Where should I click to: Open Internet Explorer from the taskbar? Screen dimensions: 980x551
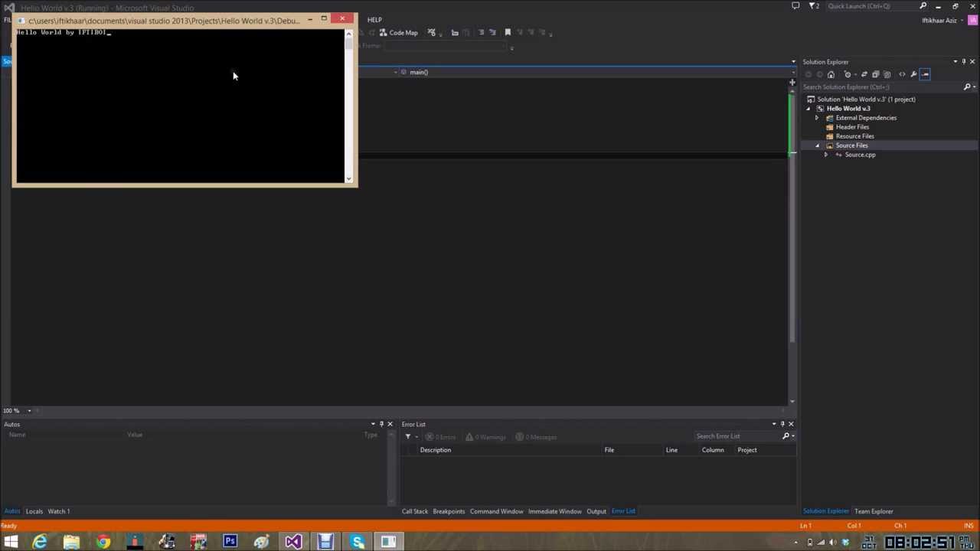point(40,542)
